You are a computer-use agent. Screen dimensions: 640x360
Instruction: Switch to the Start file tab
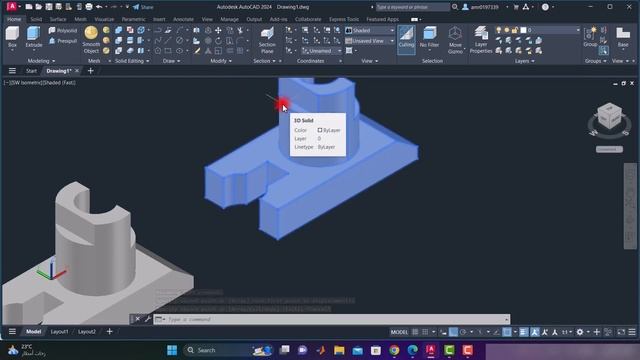pyautogui.click(x=31, y=71)
